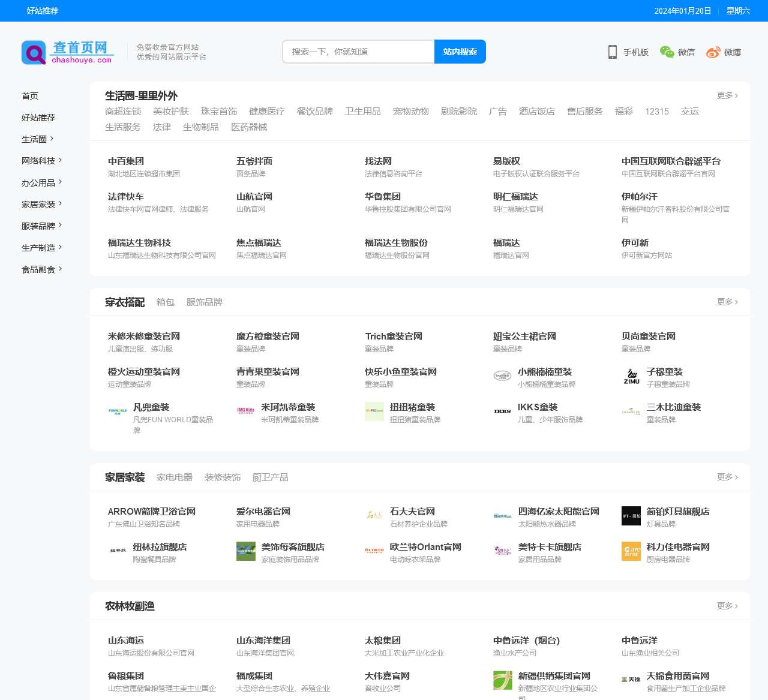Select the 医药器械 category tab
Image resolution: width=768 pixels, height=700 pixels.
[x=249, y=127]
